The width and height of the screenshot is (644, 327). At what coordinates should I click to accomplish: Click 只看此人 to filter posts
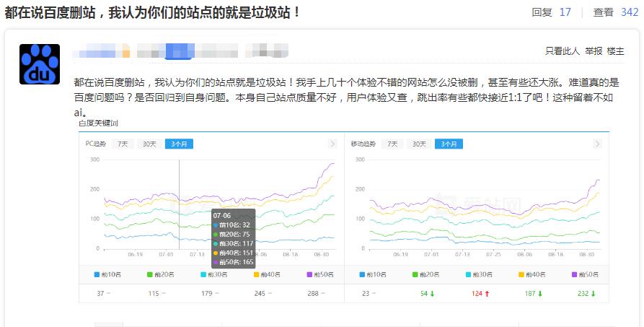click(563, 51)
